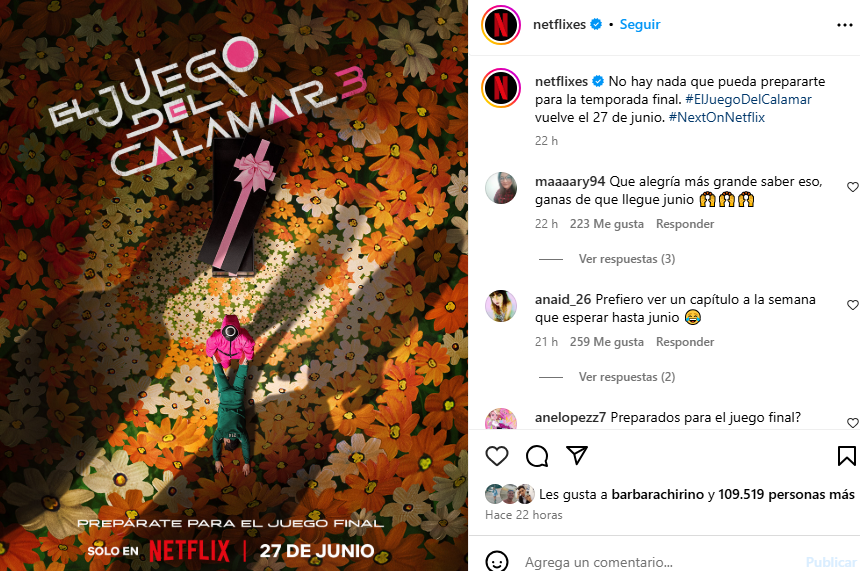Like anaid_26's comment with heart
Image resolution: width=860 pixels, height=571 pixels.
click(853, 305)
